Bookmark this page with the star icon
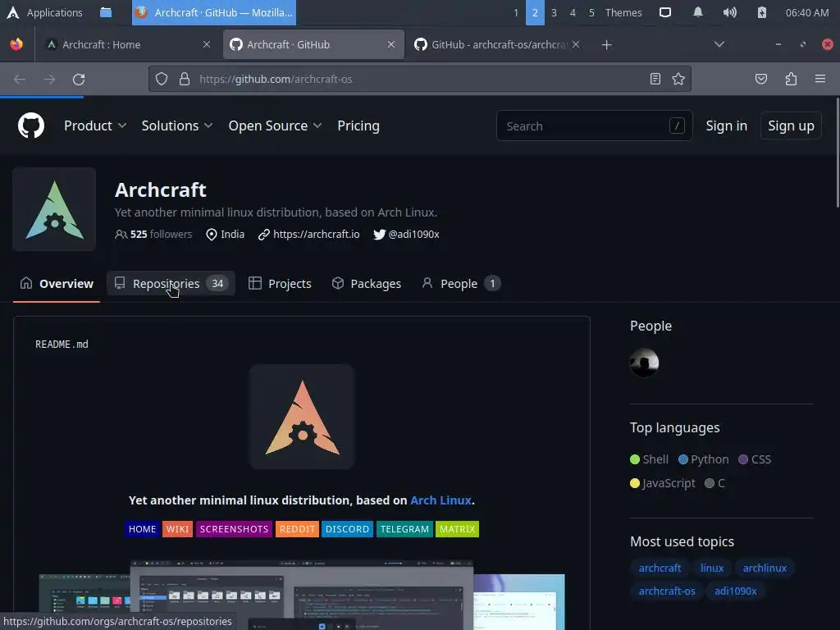840x630 pixels. 678,80
